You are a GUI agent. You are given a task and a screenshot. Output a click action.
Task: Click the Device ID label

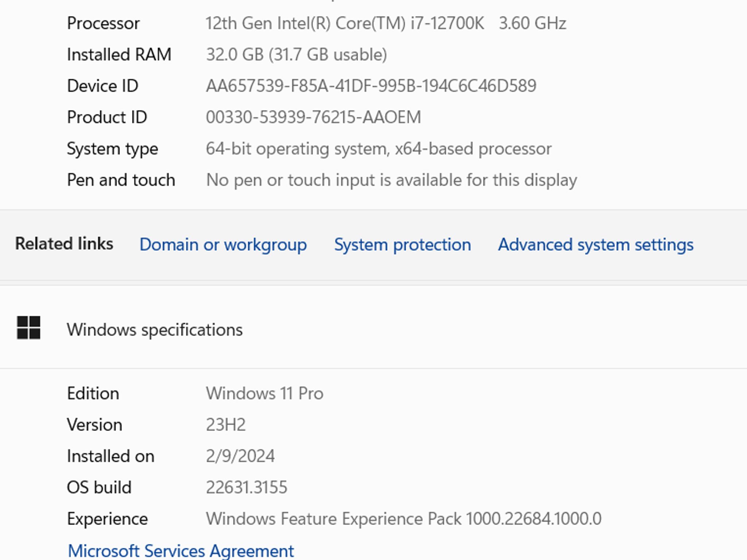102,86
